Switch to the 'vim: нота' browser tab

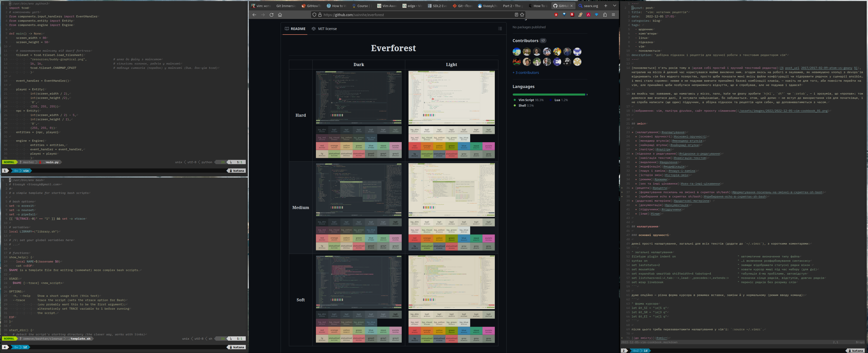(261, 6)
